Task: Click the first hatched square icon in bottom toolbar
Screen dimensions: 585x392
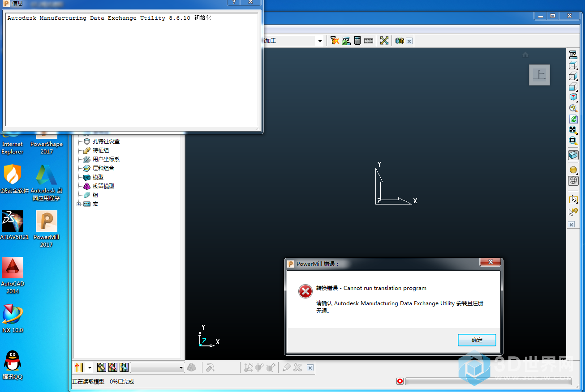Action: coord(102,367)
